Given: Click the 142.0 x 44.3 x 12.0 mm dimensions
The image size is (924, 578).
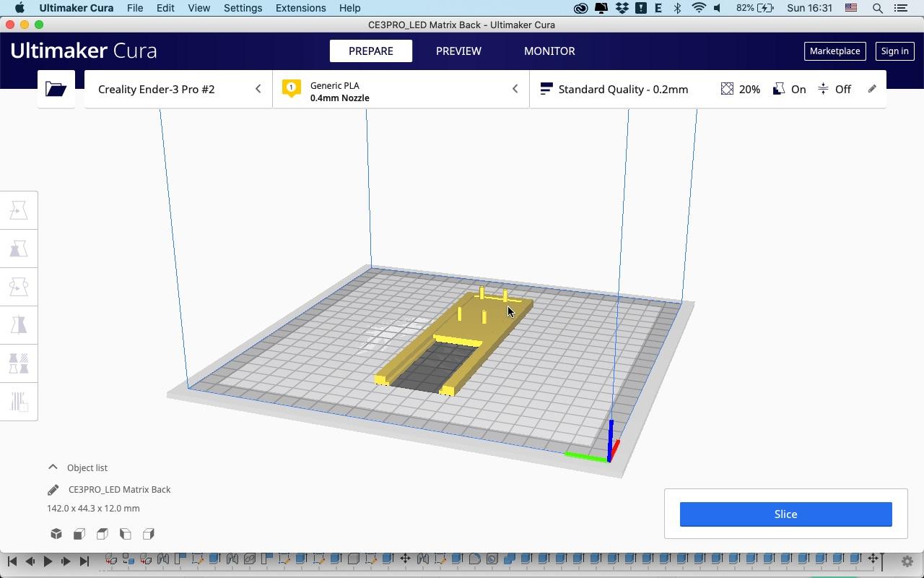Looking at the screenshot, I should click(93, 509).
